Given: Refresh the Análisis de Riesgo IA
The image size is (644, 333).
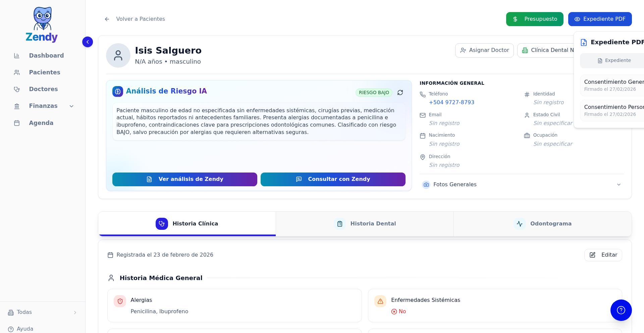Looking at the screenshot, I should pyautogui.click(x=400, y=92).
